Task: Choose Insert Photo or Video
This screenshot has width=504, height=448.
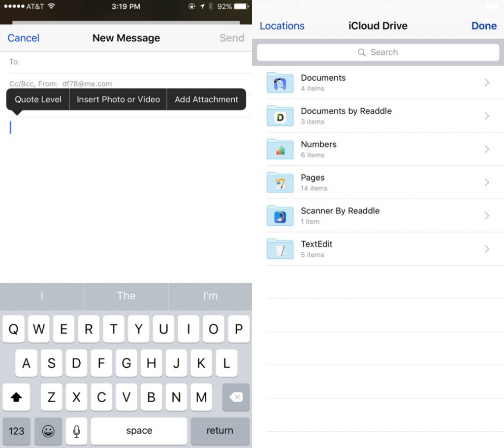Action: coord(118,99)
